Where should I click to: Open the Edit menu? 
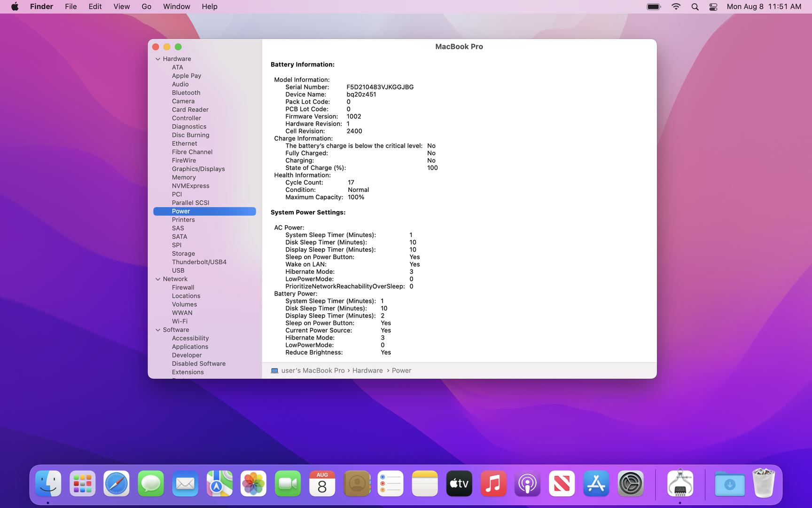pyautogui.click(x=95, y=7)
